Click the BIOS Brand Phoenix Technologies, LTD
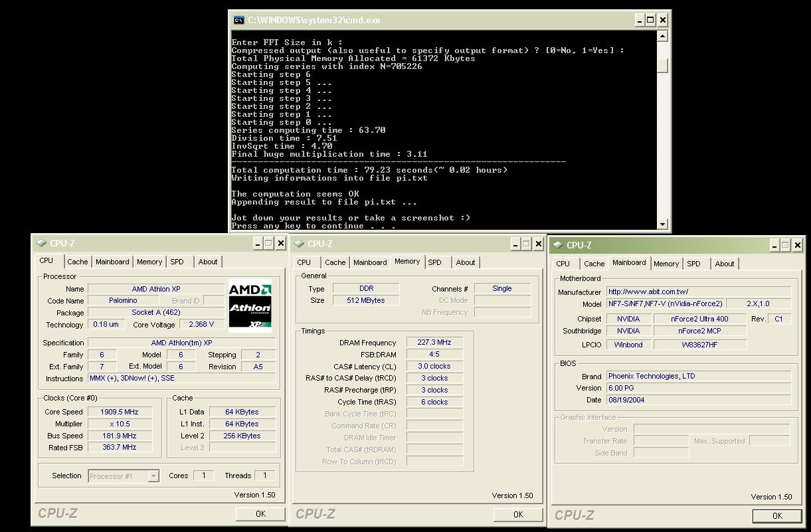 click(698, 376)
